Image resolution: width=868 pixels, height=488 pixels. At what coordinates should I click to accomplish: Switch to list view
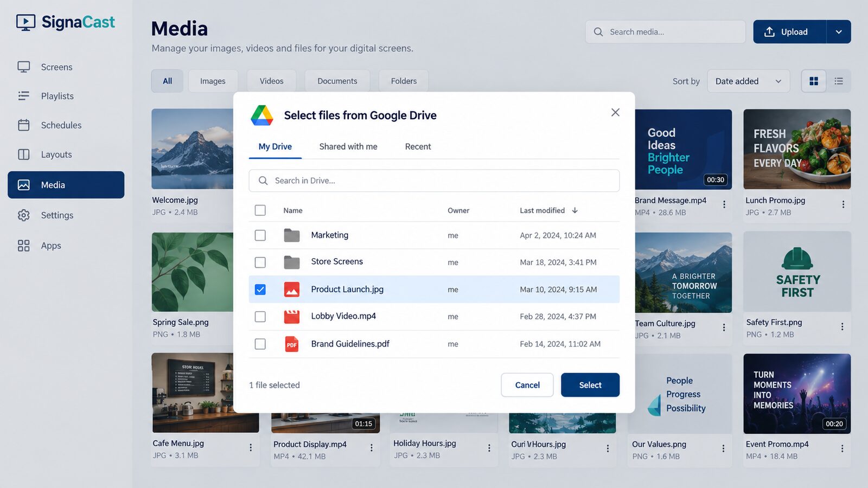click(x=839, y=81)
